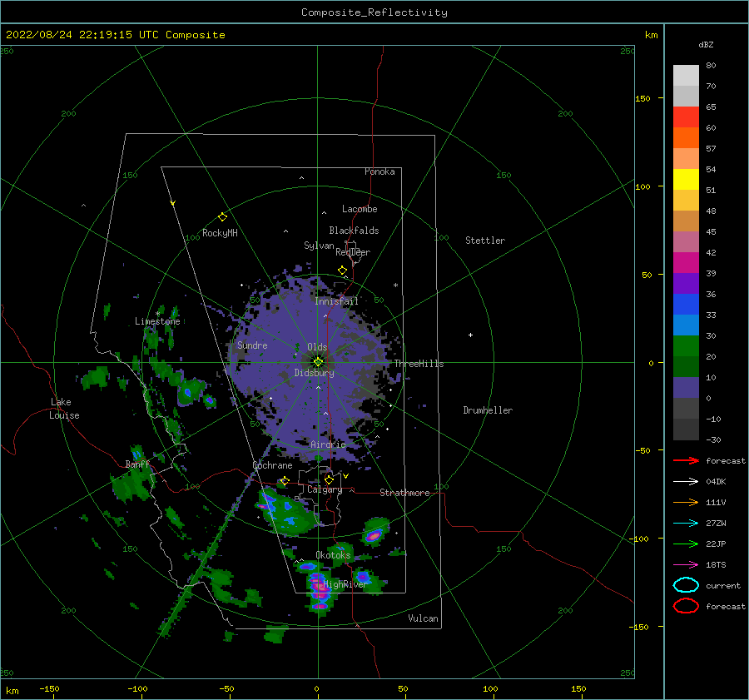
Task: Click the yellow diamond marker below Cochrane
Action: (285, 480)
